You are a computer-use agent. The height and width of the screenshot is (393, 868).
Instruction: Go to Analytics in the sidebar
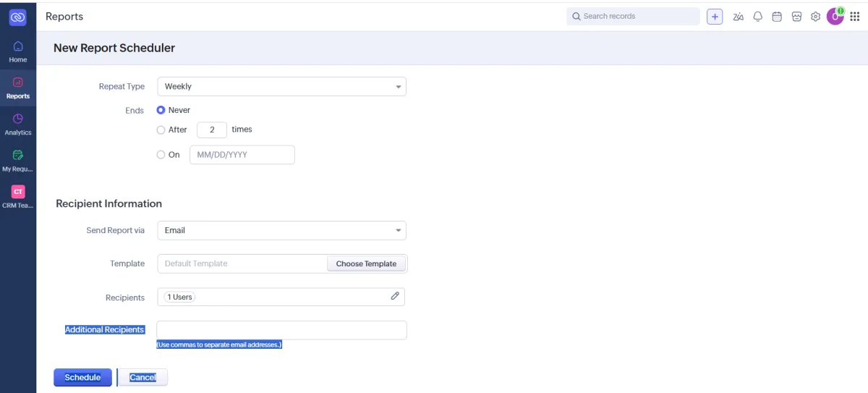click(x=18, y=123)
